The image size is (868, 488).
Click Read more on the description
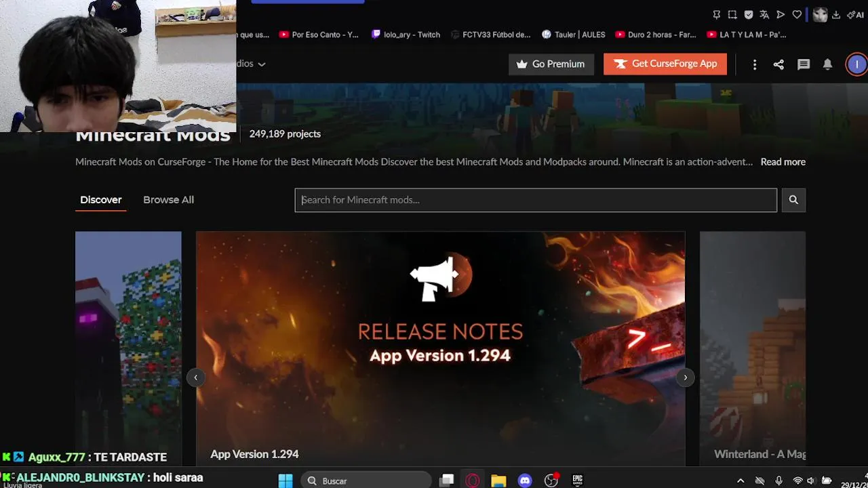click(x=783, y=162)
